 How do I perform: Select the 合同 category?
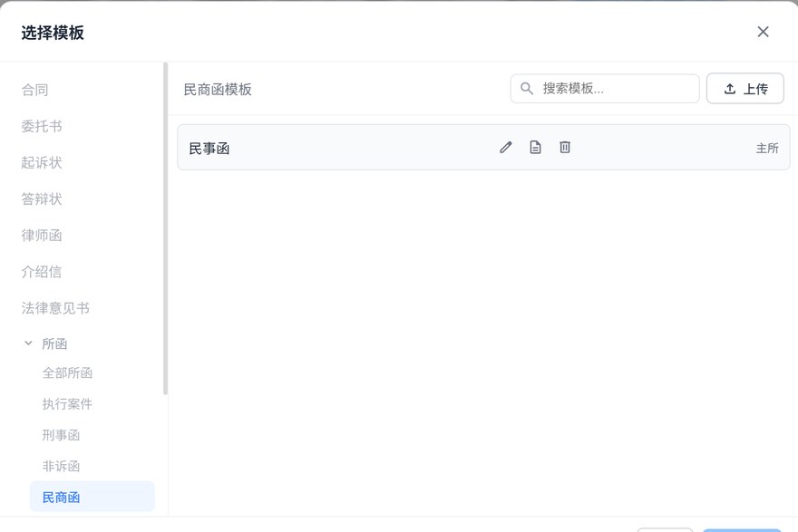coord(34,90)
